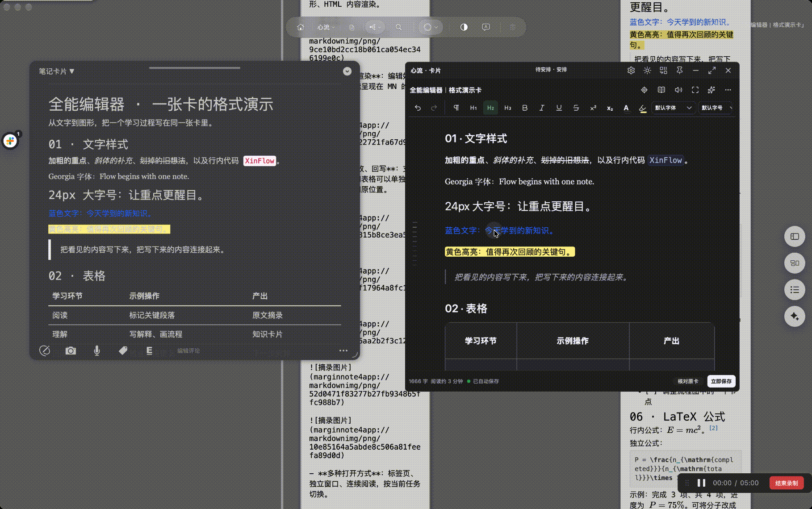Screen dimensions: 812x509
Task: Pin the card window on top
Action: (x=679, y=71)
